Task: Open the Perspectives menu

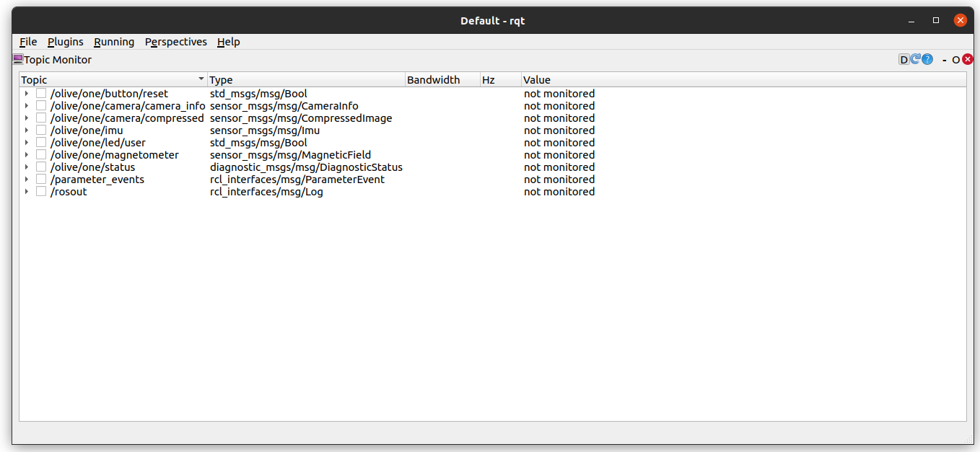Action: (x=175, y=42)
